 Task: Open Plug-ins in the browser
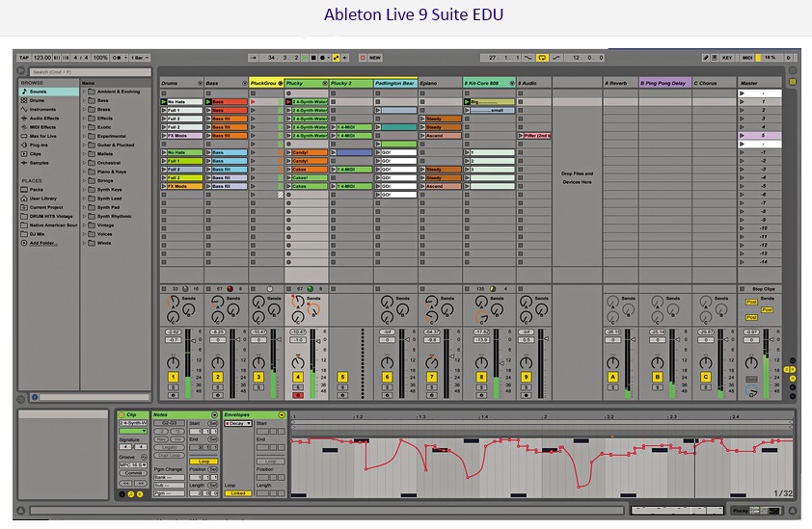[x=49, y=145]
